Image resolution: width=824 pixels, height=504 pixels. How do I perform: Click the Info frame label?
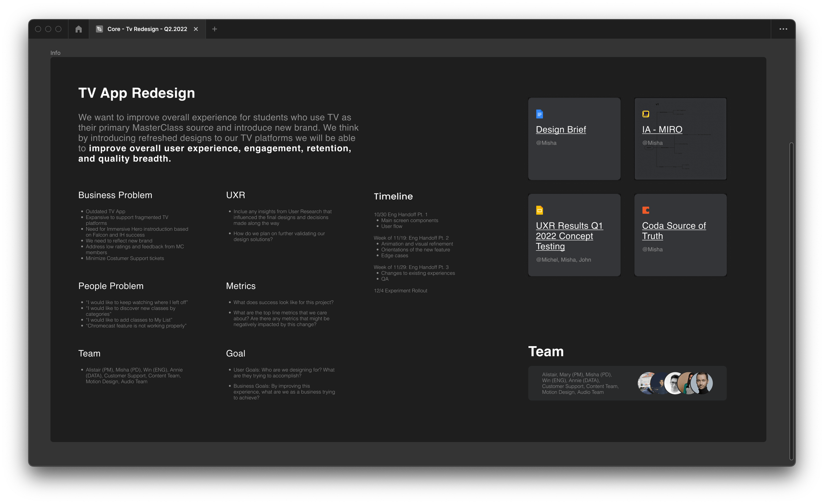point(55,53)
